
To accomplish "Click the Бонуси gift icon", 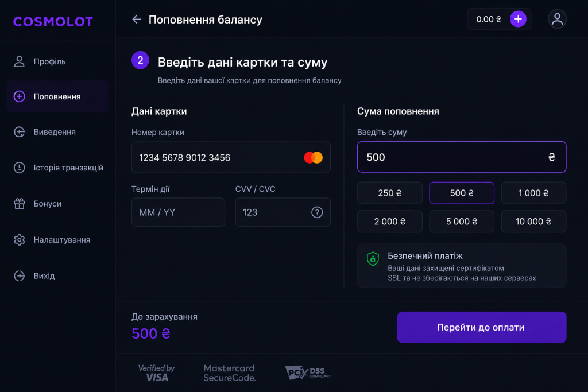I will 20,204.
